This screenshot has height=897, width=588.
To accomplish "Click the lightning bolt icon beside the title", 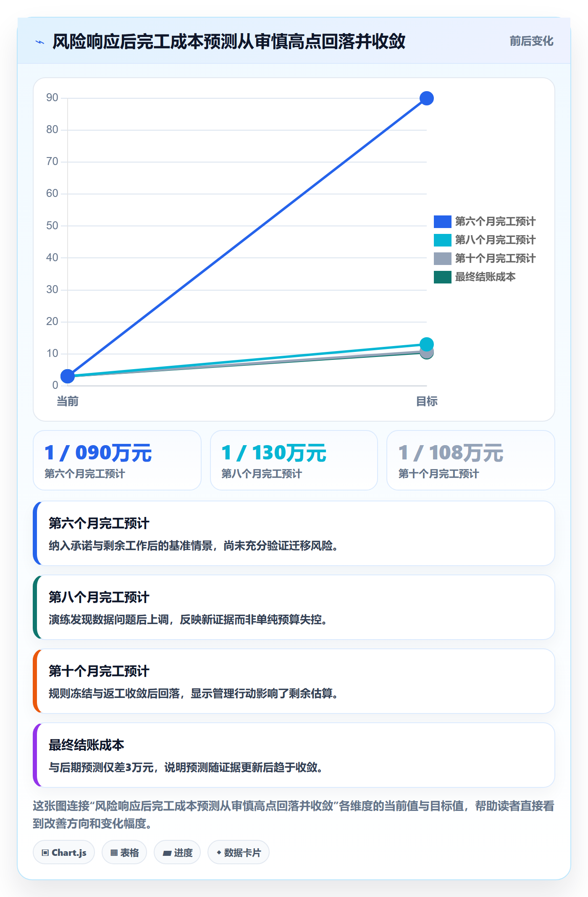I will tap(40, 42).
